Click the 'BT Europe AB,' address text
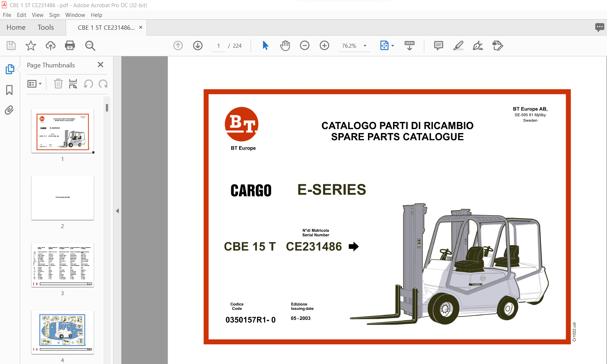The image size is (607, 364). click(x=530, y=109)
